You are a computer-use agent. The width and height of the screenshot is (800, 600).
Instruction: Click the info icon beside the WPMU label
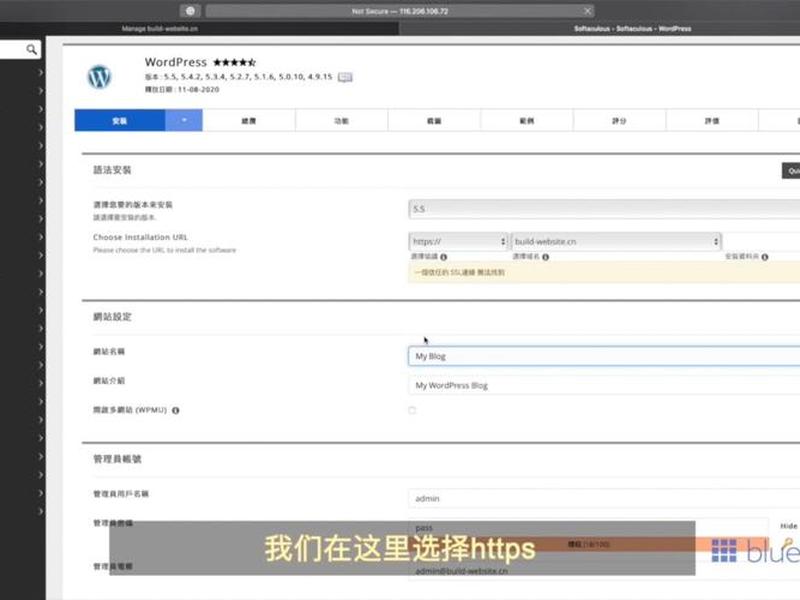[176, 410]
